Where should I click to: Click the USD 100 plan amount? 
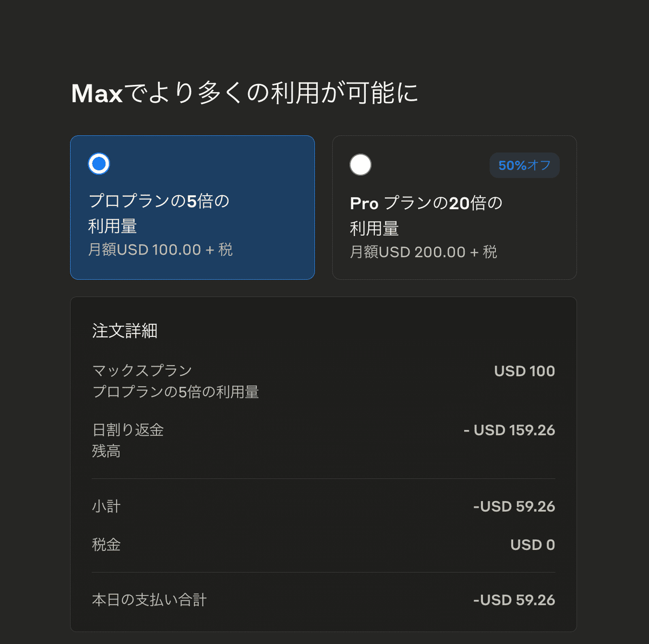pos(525,371)
